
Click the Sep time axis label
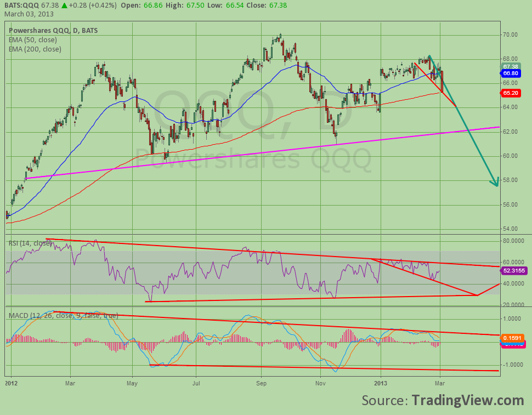point(261,383)
